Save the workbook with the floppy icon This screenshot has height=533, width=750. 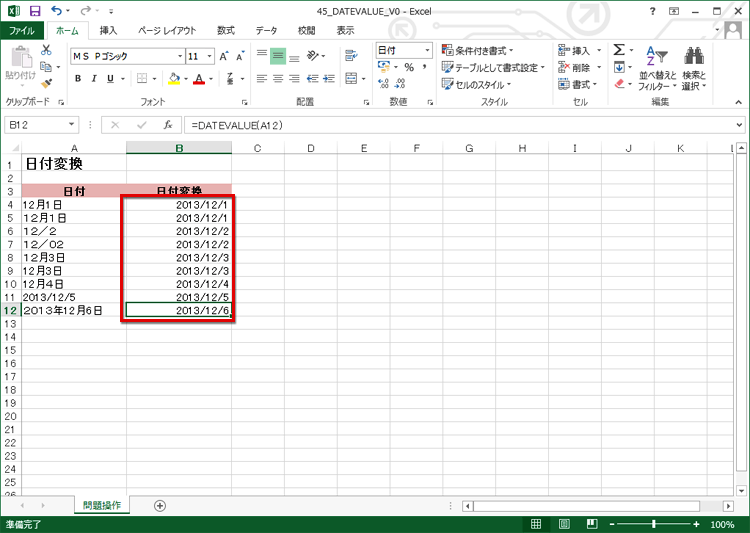(35, 11)
